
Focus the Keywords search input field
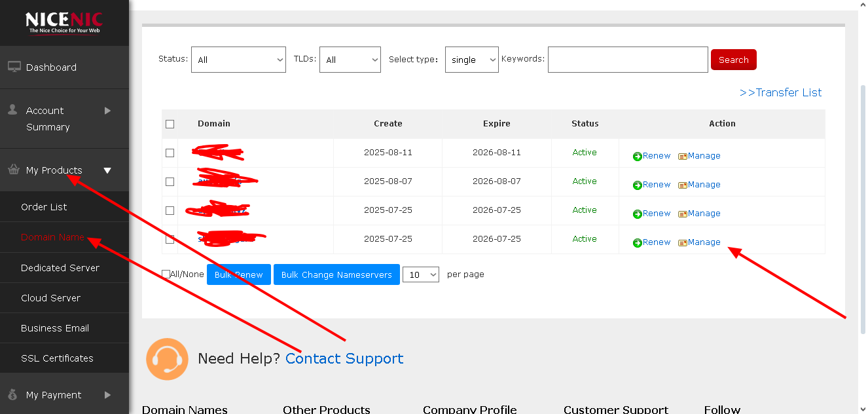pos(628,60)
